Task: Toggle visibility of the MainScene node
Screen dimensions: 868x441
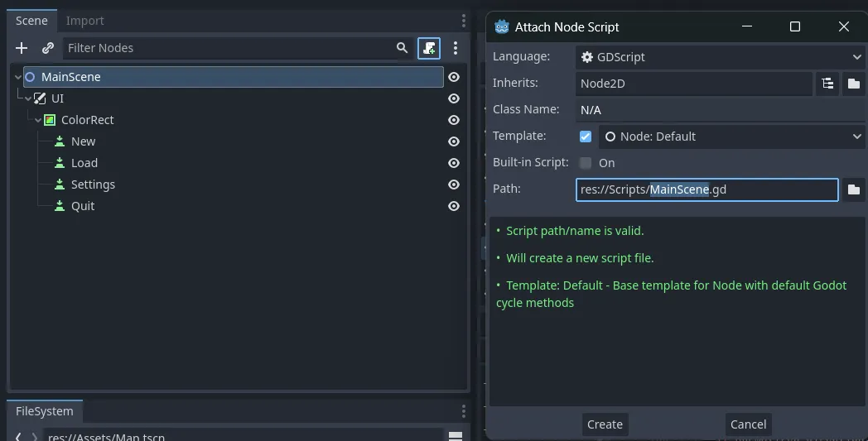Action: (x=454, y=77)
